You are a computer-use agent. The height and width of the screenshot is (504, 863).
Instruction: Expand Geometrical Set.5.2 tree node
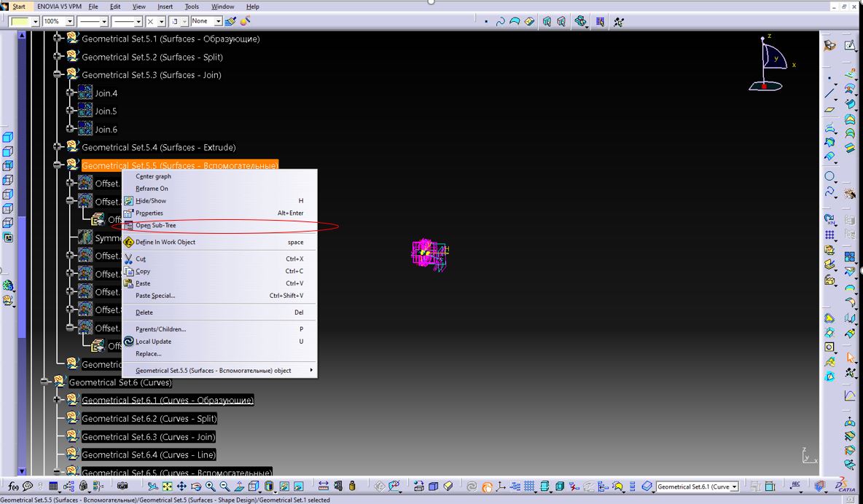click(58, 57)
